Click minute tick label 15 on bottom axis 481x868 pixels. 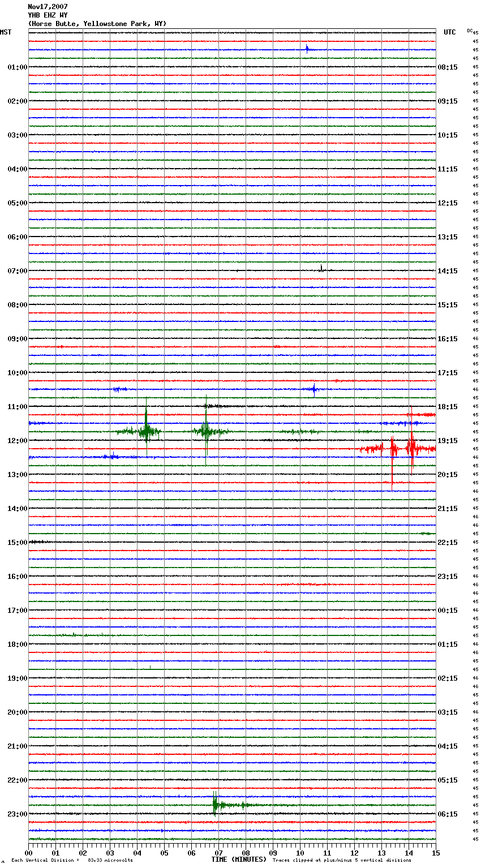[436, 853]
